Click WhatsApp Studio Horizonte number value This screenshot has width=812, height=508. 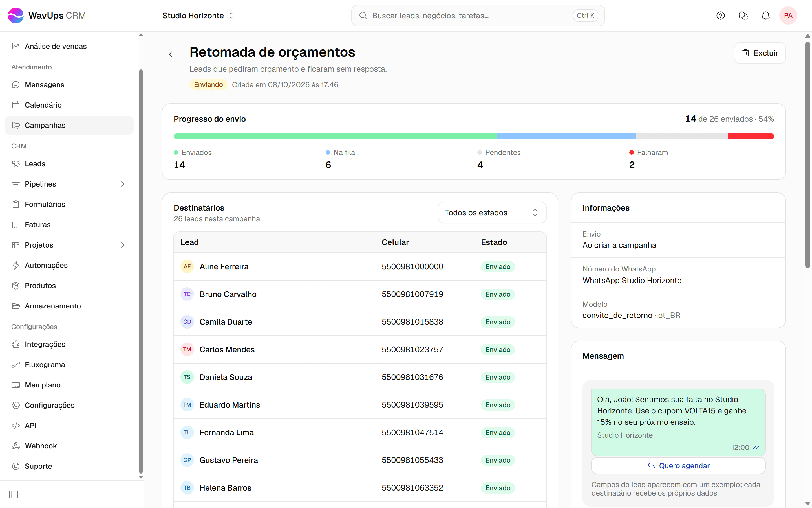632,280
